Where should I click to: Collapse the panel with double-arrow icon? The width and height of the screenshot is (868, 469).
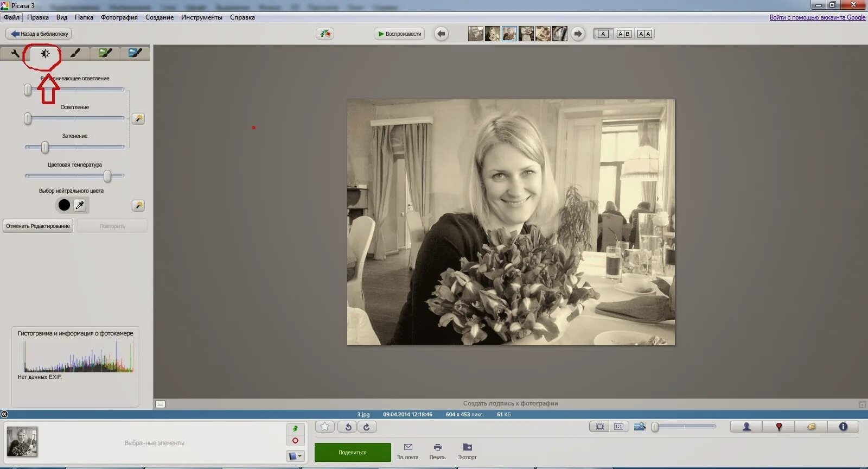click(x=4, y=414)
